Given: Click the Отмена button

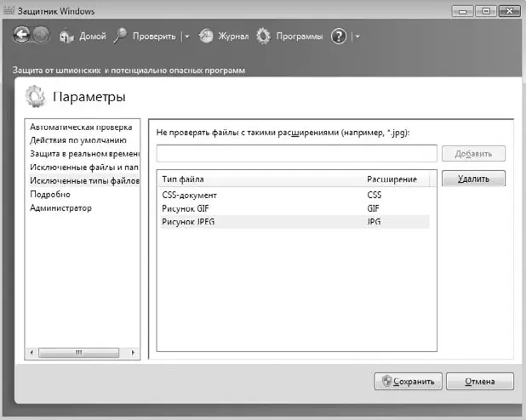Looking at the screenshot, I should (480, 382).
